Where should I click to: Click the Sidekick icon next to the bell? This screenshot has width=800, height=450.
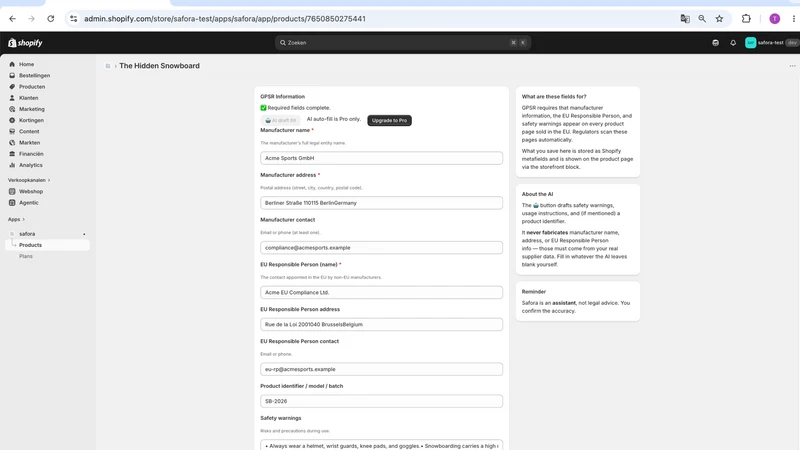click(715, 43)
